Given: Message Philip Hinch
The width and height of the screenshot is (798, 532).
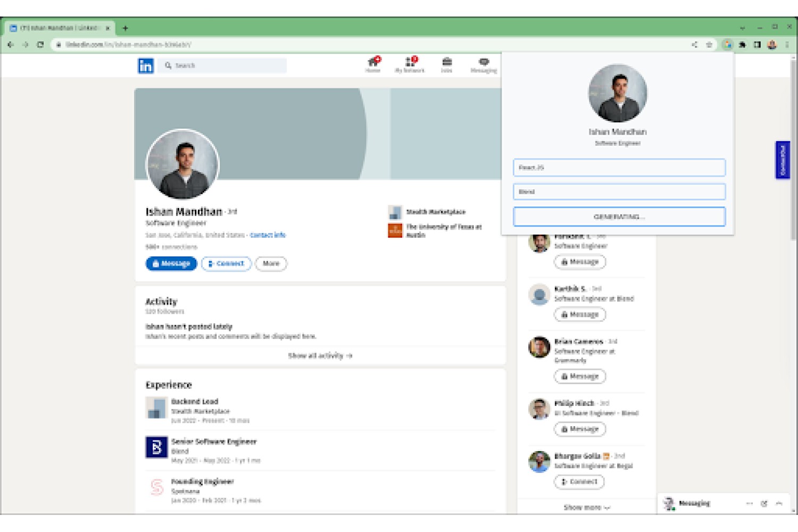Looking at the screenshot, I should (580, 429).
